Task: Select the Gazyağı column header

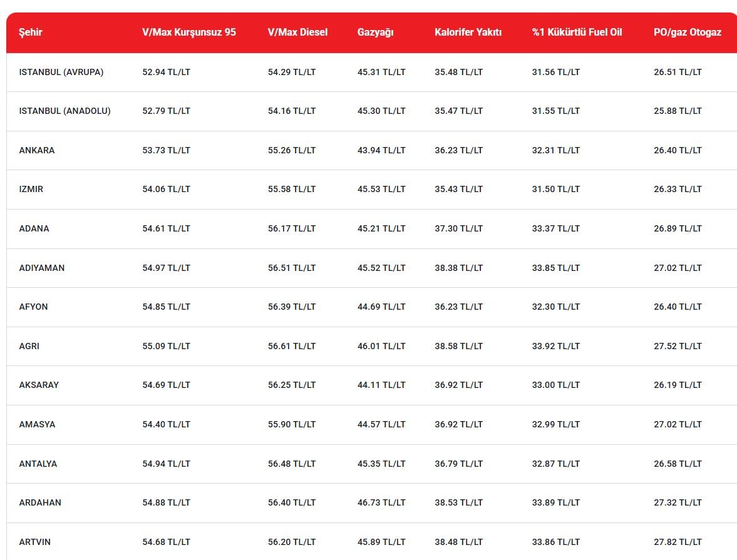Action: click(x=375, y=33)
